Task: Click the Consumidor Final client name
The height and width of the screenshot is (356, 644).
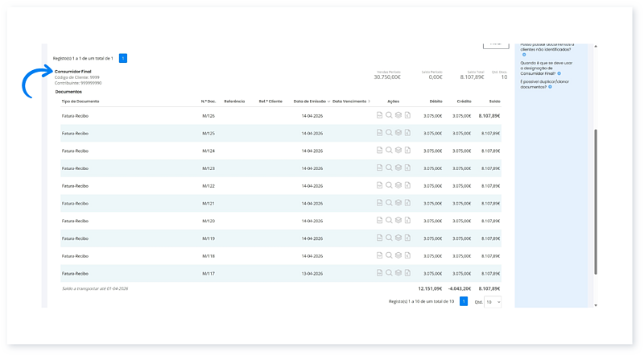Action: [73, 71]
